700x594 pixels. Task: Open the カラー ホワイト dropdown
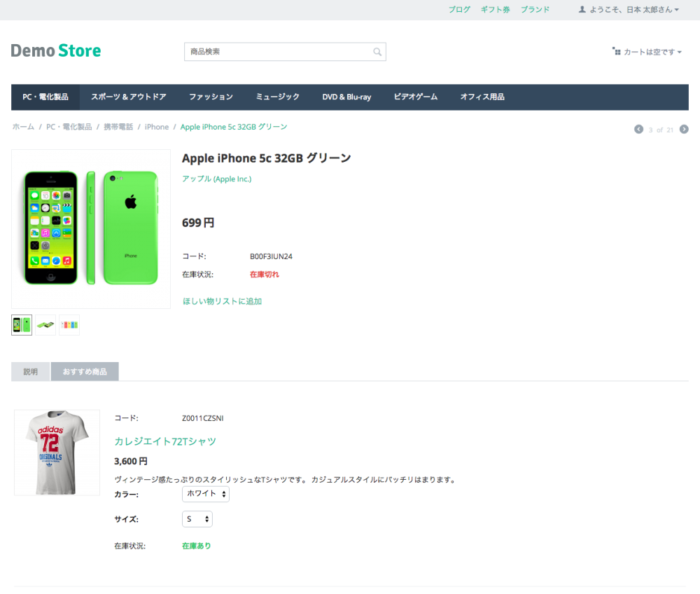(206, 494)
